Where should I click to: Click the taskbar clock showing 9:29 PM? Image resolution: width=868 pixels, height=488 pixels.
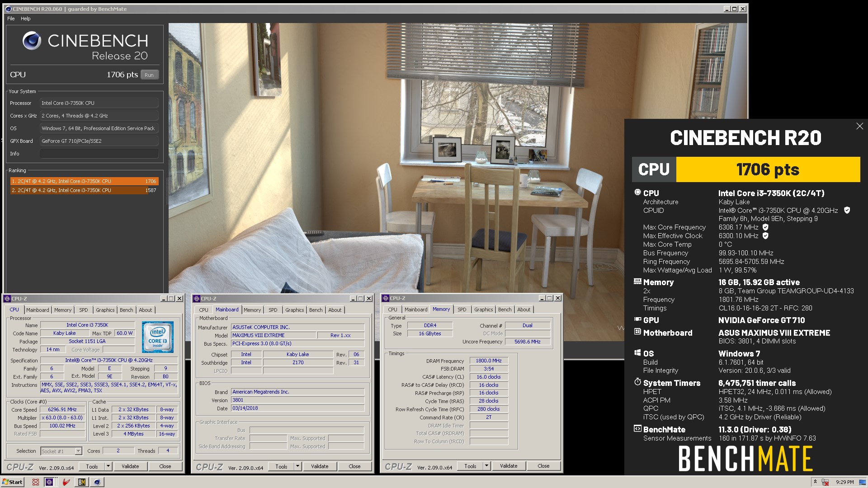(x=844, y=482)
